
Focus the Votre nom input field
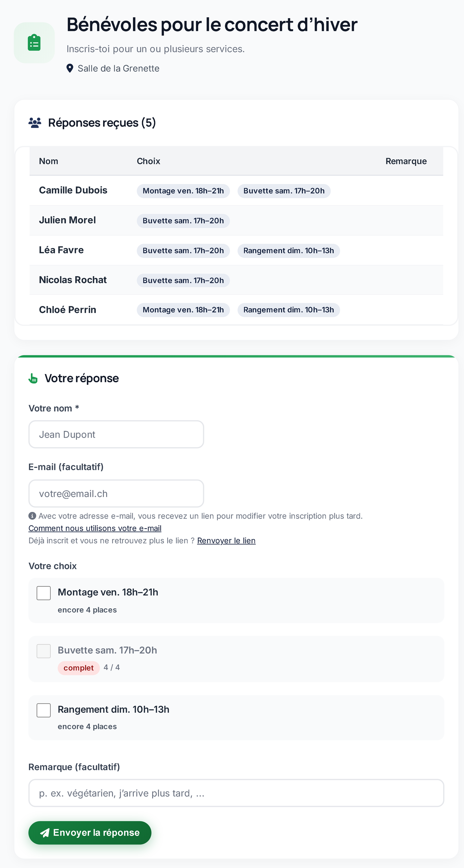[116, 434]
